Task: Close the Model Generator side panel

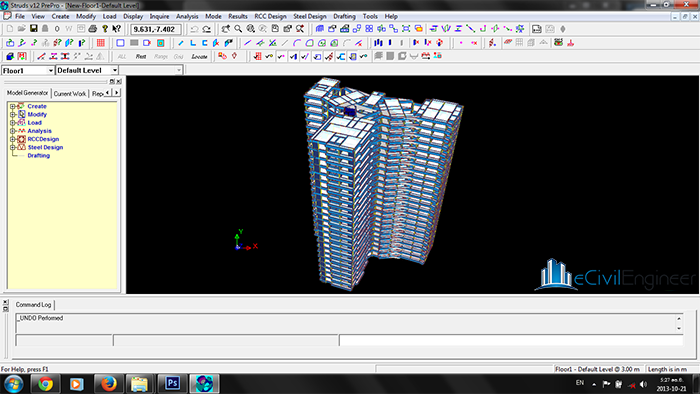Action: pyautogui.click(x=119, y=81)
